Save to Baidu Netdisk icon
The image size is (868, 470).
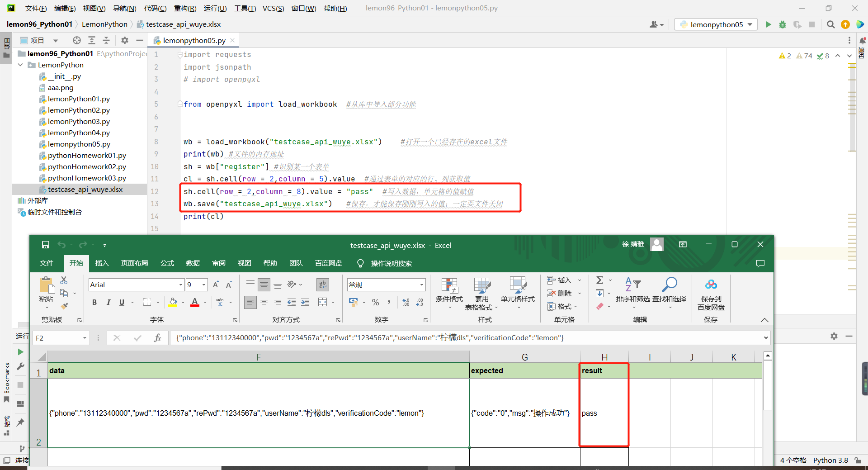click(x=711, y=293)
